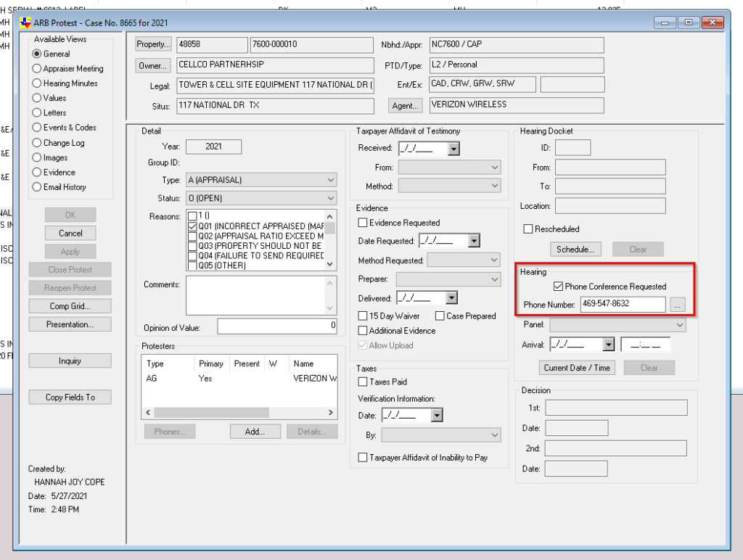
Task: Open the Received date calendar dropdown
Action: coord(453,149)
